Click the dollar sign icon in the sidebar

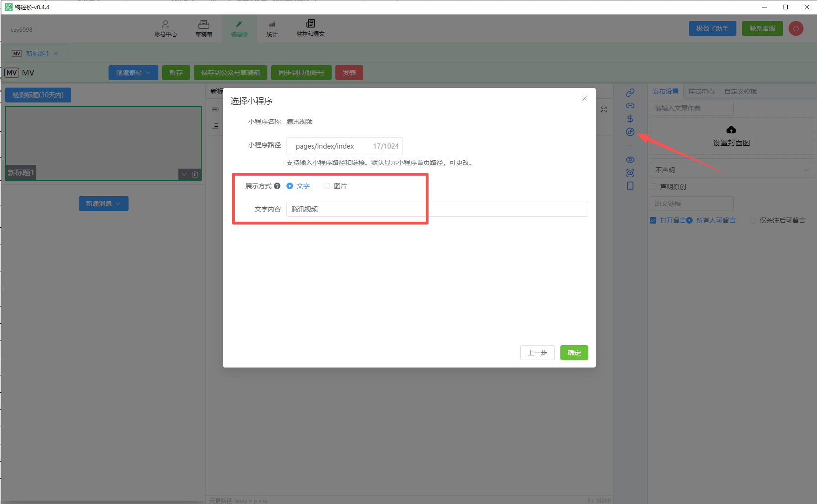click(630, 119)
